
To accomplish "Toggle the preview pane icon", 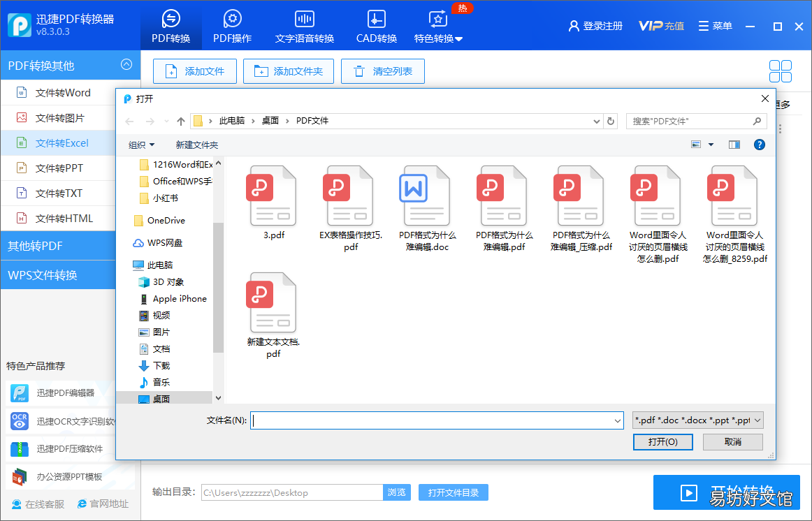I will 734,145.
